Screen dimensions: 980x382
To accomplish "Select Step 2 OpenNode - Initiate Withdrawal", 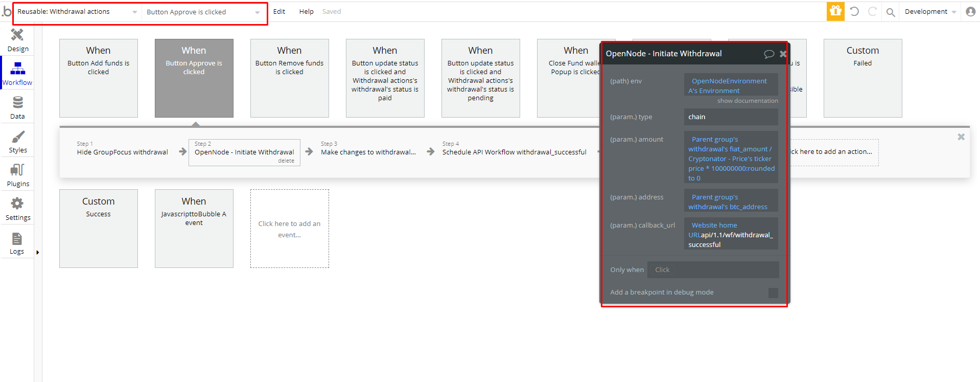I will click(244, 152).
